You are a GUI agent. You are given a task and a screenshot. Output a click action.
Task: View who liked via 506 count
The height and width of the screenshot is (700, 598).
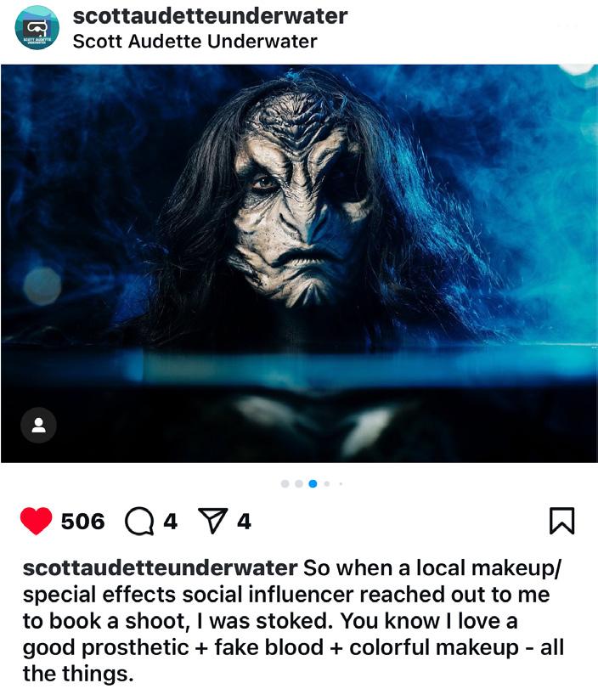83,522
